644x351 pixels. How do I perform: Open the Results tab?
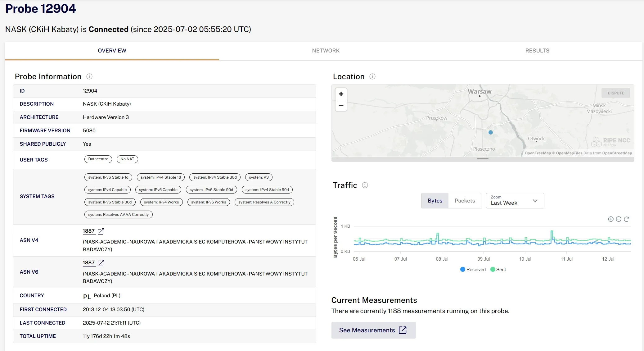[x=537, y=51]
